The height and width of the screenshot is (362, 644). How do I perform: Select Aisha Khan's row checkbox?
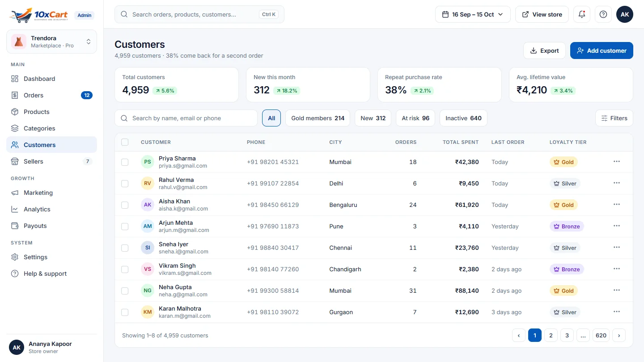click(125, 205)
